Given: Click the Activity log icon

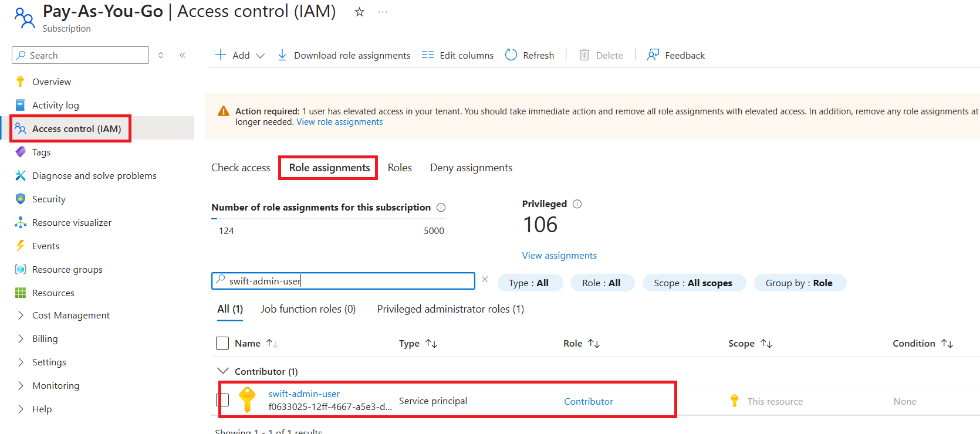Looking at the screenshot, I should [21, 105].
